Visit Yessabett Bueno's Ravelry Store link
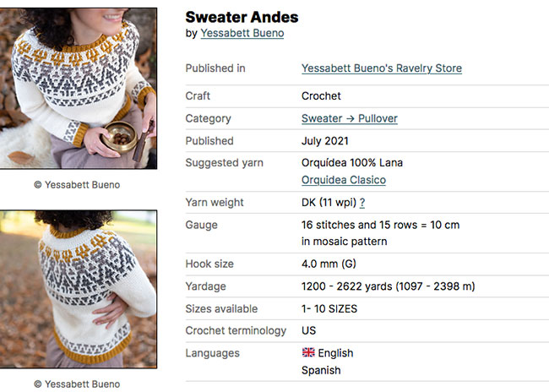 point(381,68)
